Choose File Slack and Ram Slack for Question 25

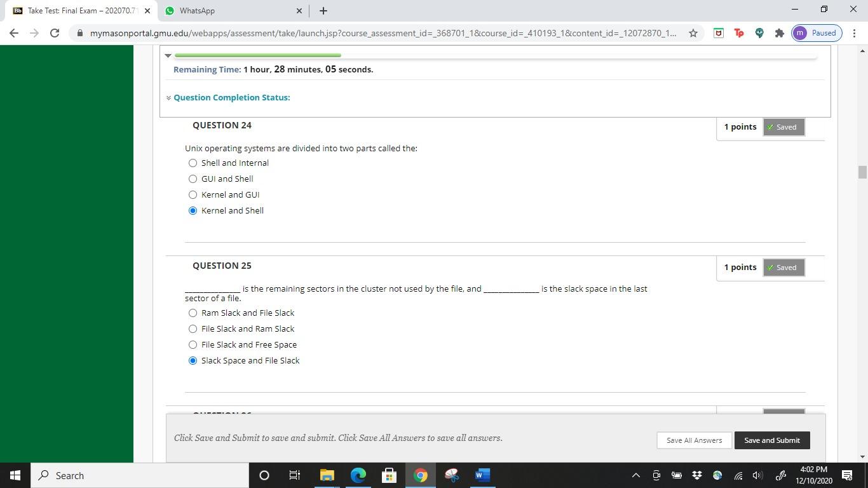point(193,329)
